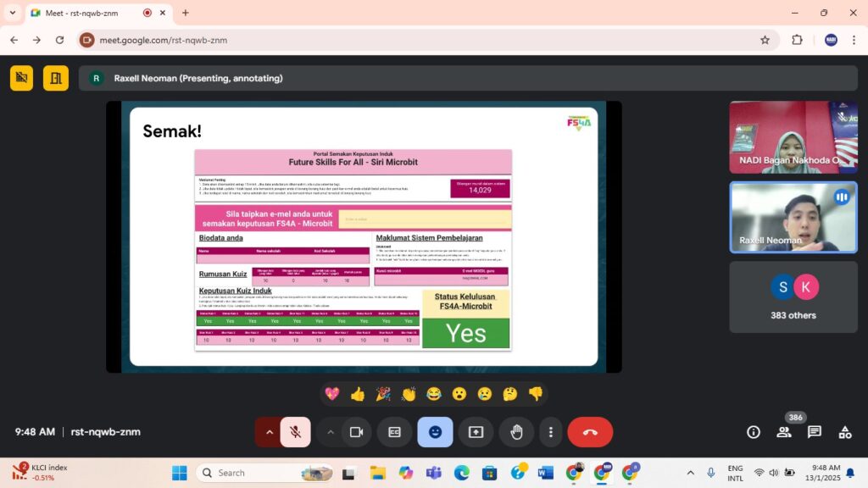Go back to the previous page
This screenshot has width=868, height=488.
click(x=14, y=40)
